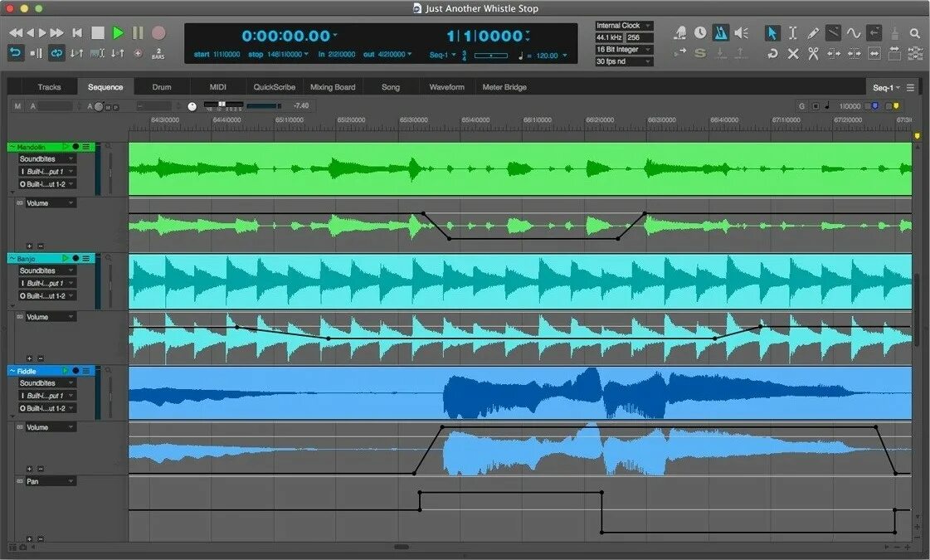Click the audition speaker icon
930x560 pixels.
click(x=742, y=32)
